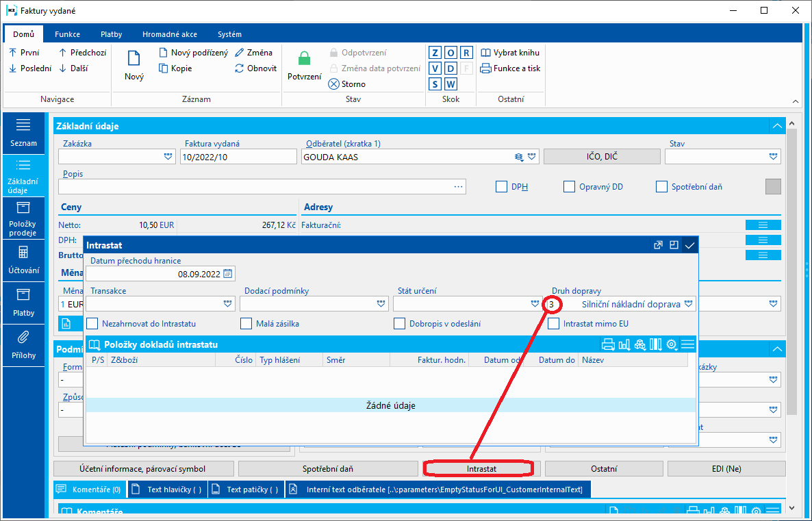Switch to the Systém ribbon tab
Screen dimensions: 812x521
pyautogui.click(x=229, y=34)
